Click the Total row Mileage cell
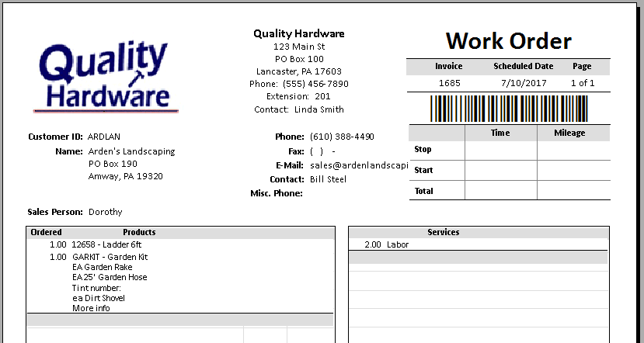This screenshot has width=644, height=343. (573, 190)
